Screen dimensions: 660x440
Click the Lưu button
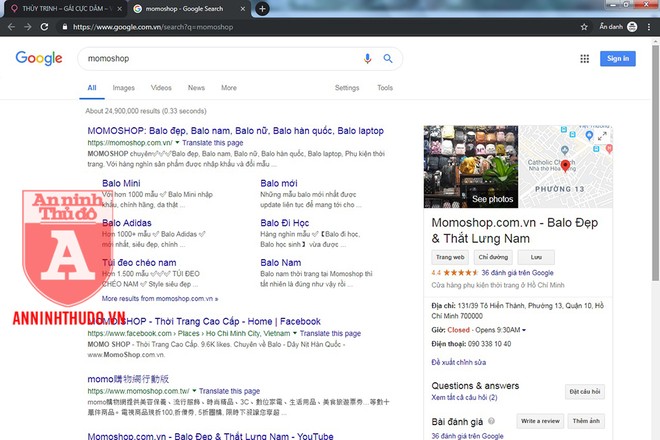(536, 257)
